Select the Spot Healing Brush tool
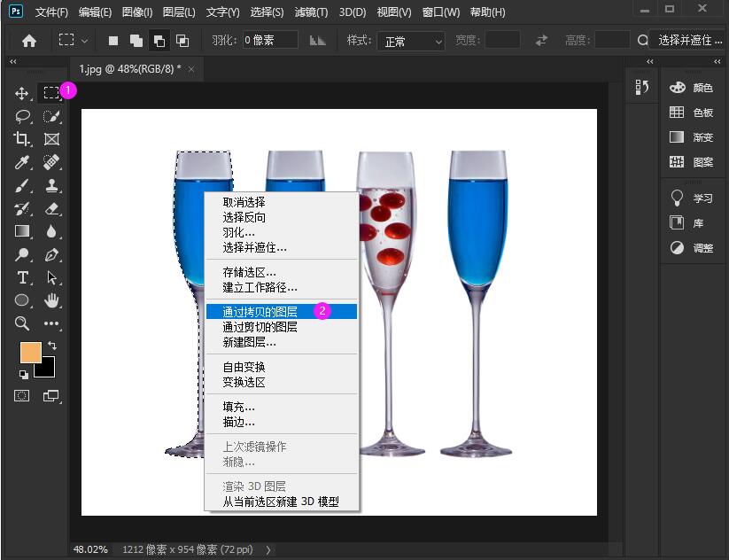The image size is (729, 560). tap(51, 162)
